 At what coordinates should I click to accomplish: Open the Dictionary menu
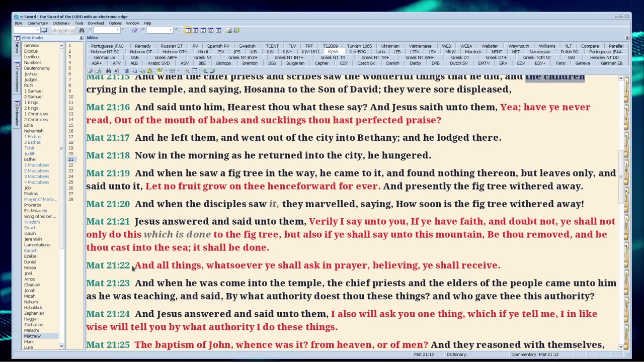tap(61, 23)
